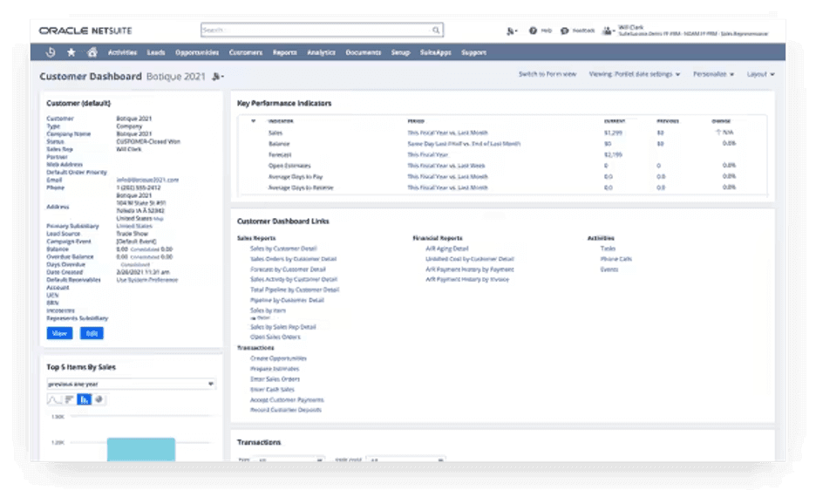Click the create new record icon beside Botique 2021
816x504 pixels.
215,78
